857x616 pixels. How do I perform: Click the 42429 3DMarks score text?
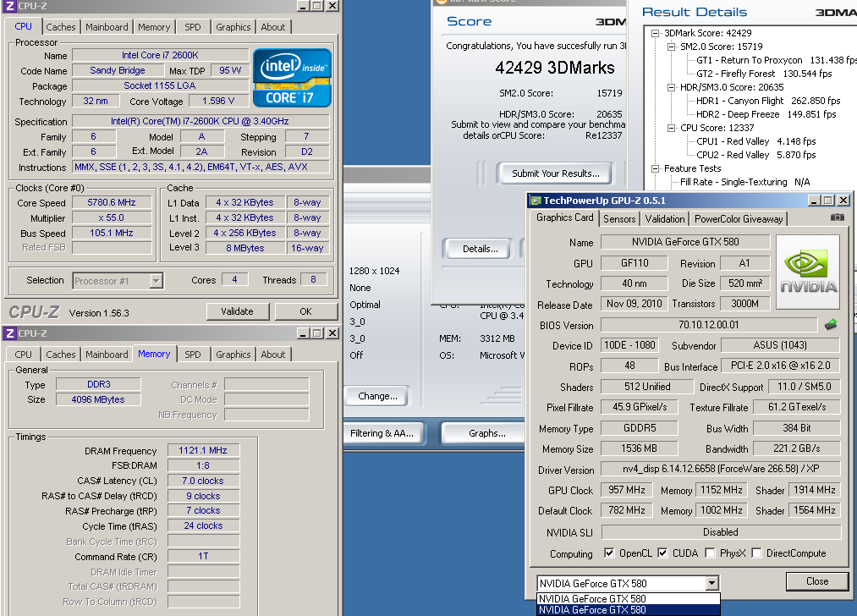[x=555, y=68]
